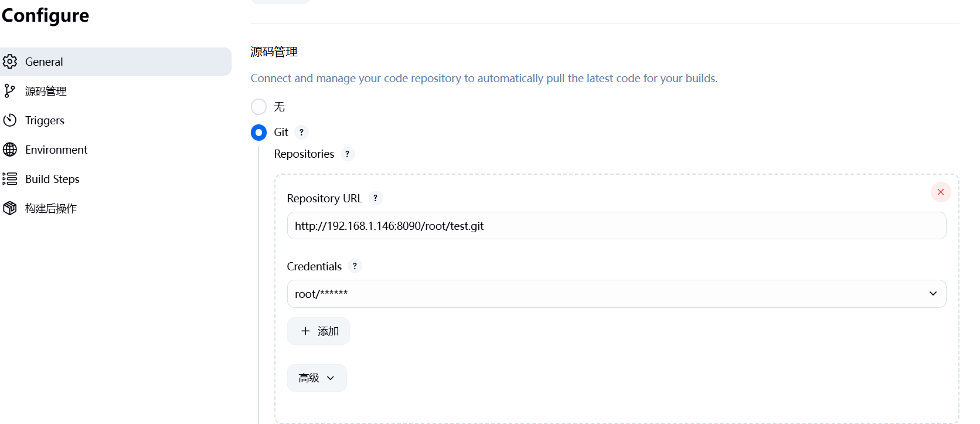
Task: Click the Environment globe icon
Action: pyautogui.click(x=10, y=150)
